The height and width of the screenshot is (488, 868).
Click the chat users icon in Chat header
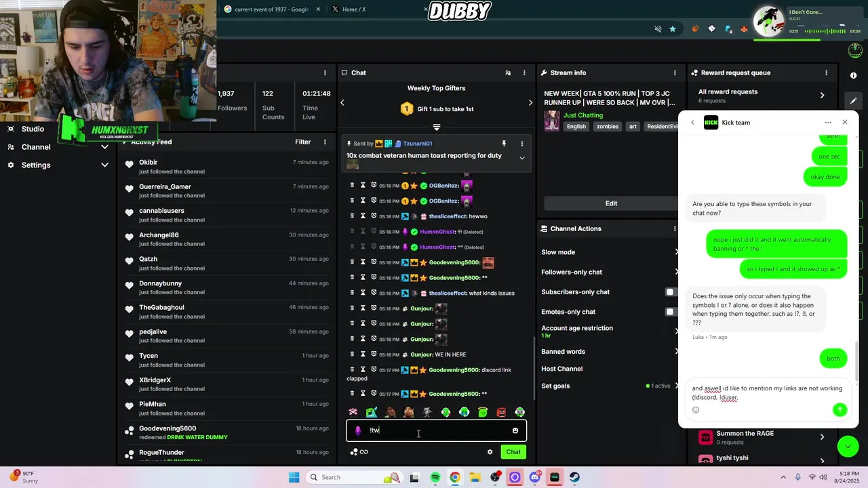[x=508, y=73]
